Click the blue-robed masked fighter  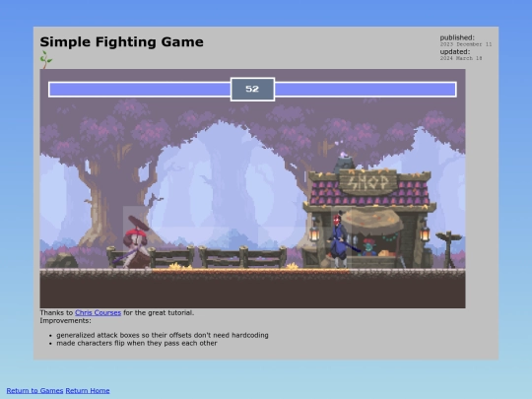point(340,239)
